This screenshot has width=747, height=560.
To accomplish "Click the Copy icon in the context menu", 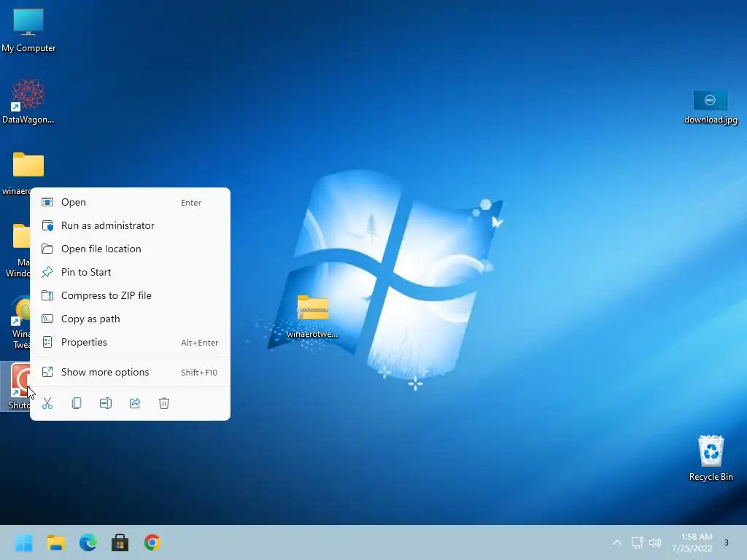I will [76, 403].
